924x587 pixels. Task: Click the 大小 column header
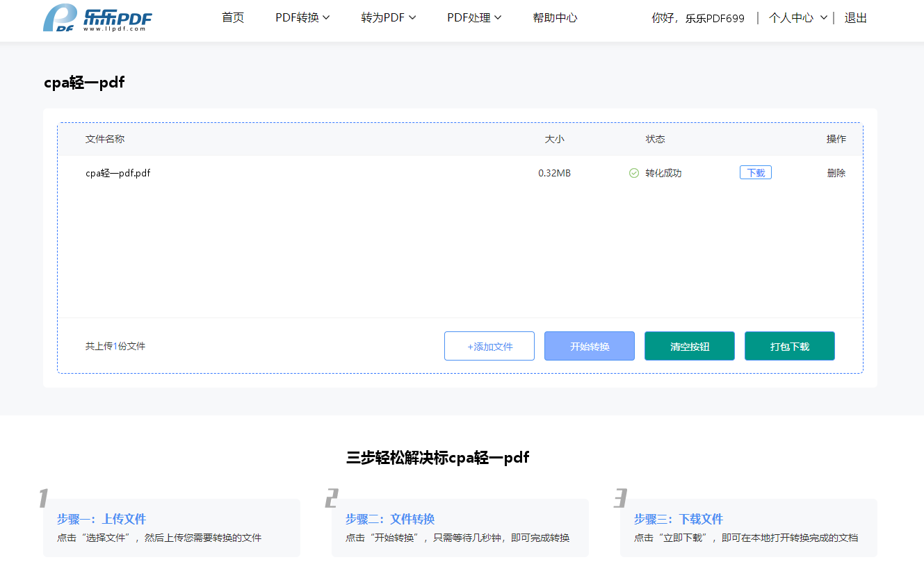click(x=554, y=139)
